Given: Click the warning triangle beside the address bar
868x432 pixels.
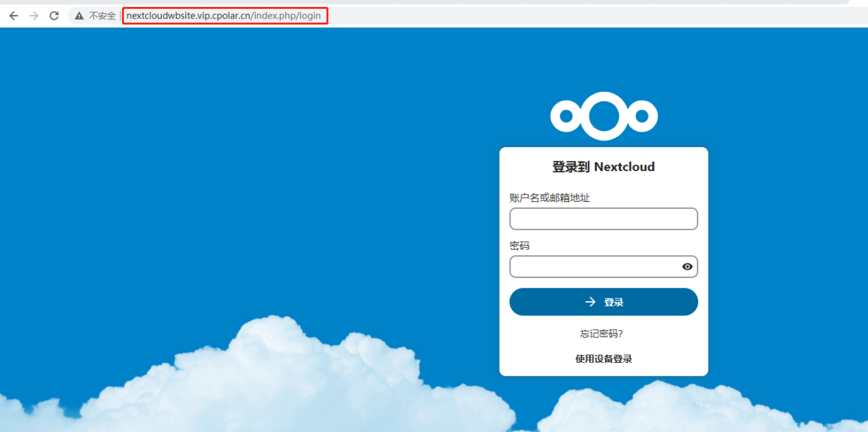Looking at the screenshot, I should 79,15.
